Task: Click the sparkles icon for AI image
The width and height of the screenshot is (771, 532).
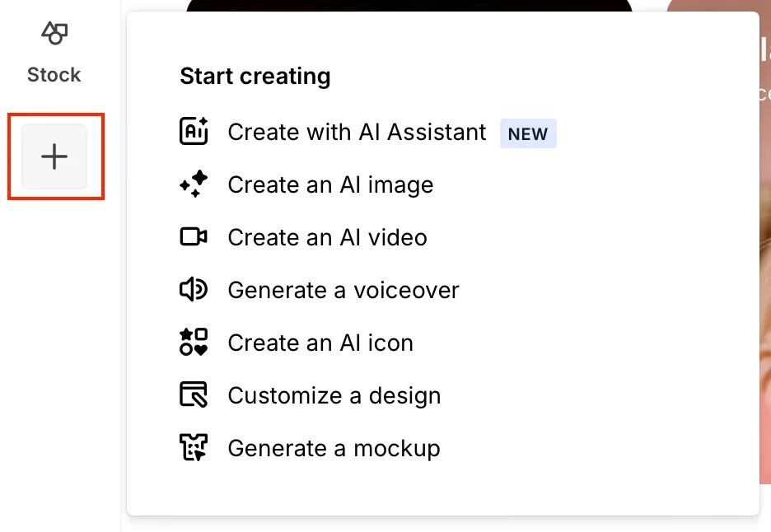Action: tap(194, 184)
